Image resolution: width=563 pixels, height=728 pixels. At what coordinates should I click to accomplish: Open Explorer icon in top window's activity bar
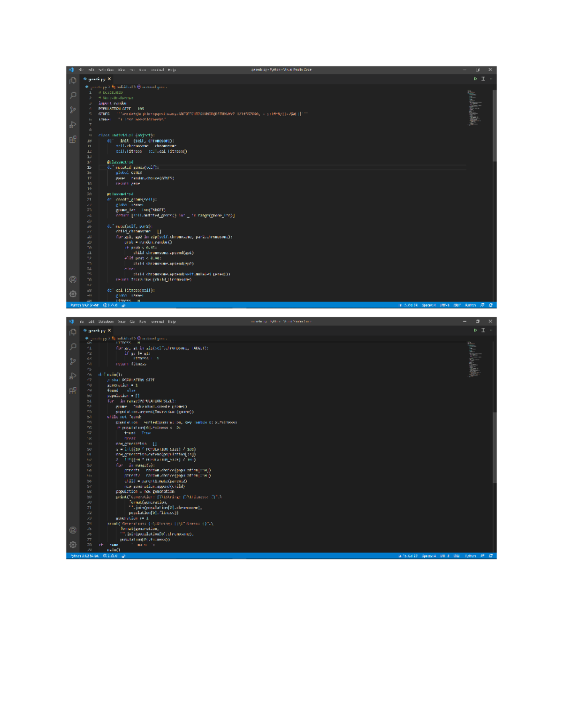(73, 81)
